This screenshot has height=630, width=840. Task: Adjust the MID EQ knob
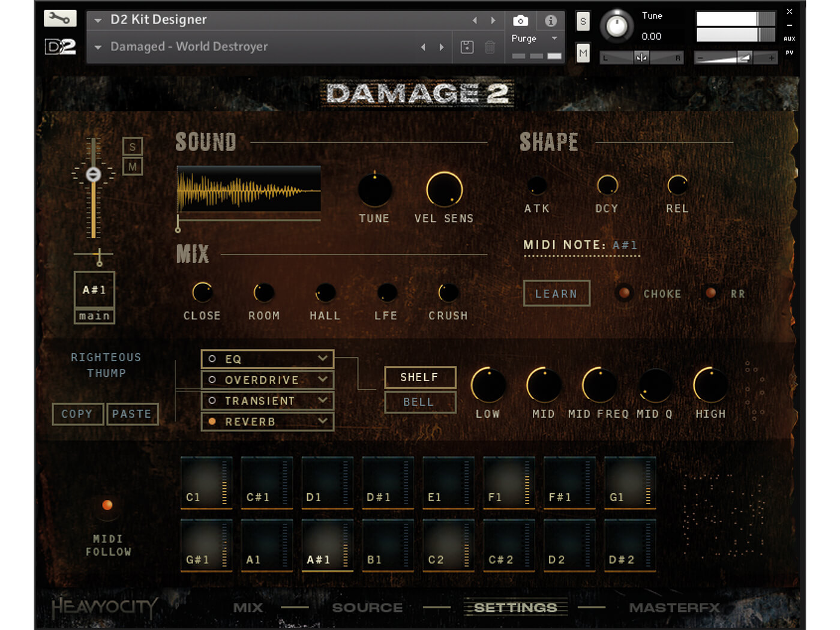point(544,385)
